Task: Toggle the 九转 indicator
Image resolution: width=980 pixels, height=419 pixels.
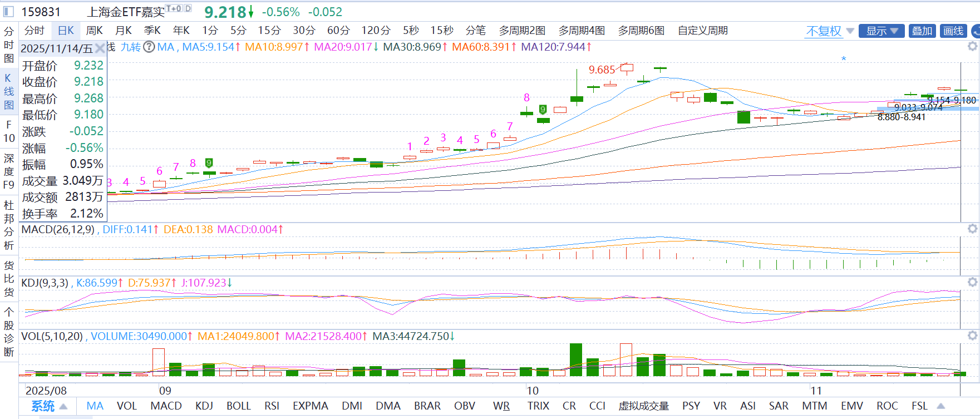Action: pos(131,47)
